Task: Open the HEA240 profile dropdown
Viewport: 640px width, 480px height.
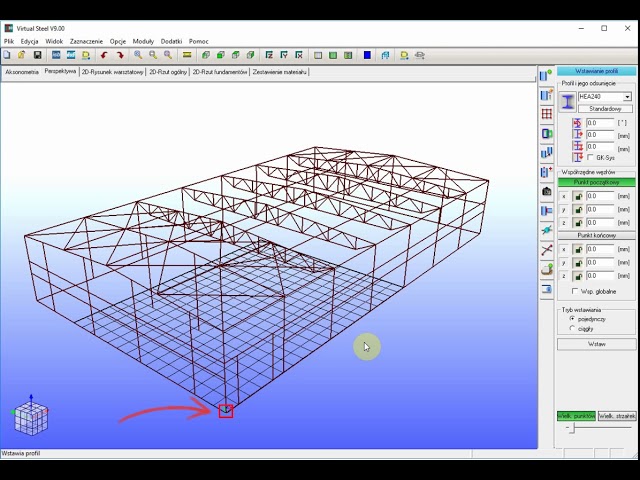Action: tap(627, 97)
